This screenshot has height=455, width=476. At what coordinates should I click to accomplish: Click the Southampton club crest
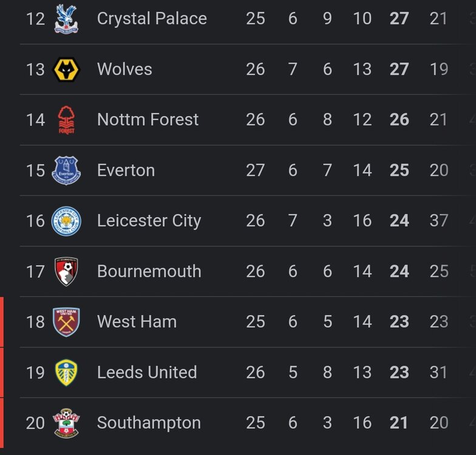66,423
